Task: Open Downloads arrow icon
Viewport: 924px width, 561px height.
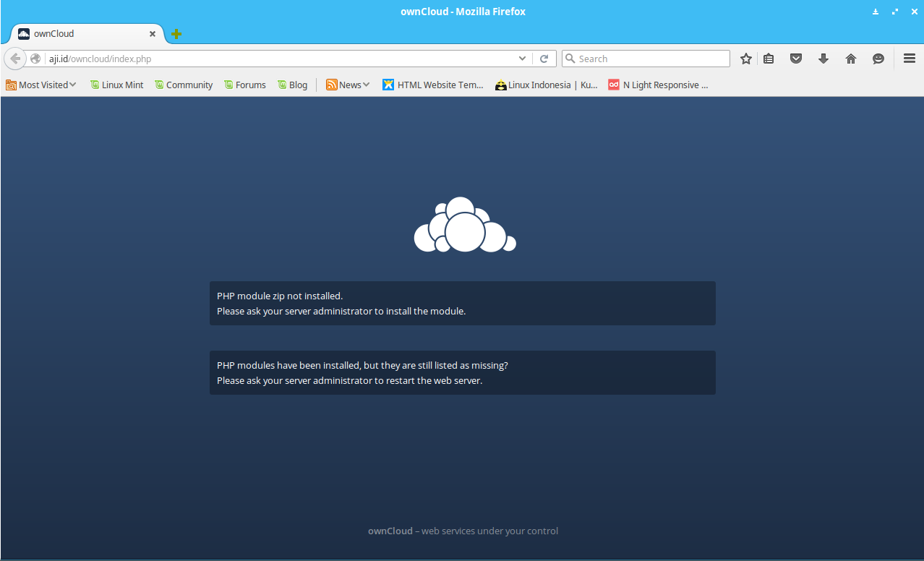Action: 824,59
